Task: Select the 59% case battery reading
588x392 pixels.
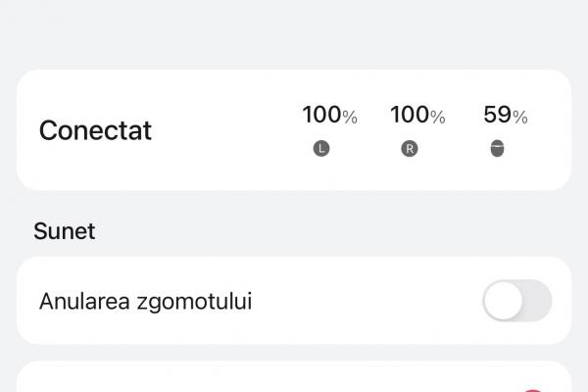Action: [x=506, y=115]
